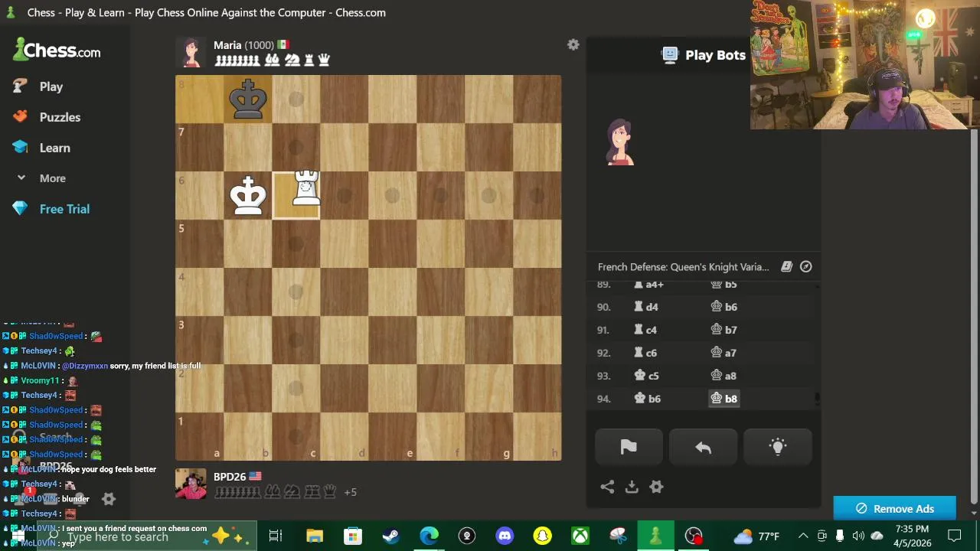This screenshot has height=551, width=980.
Task: Jump to move 93 white Kc5
Action: pyautogui.click(x=647, y=376)
